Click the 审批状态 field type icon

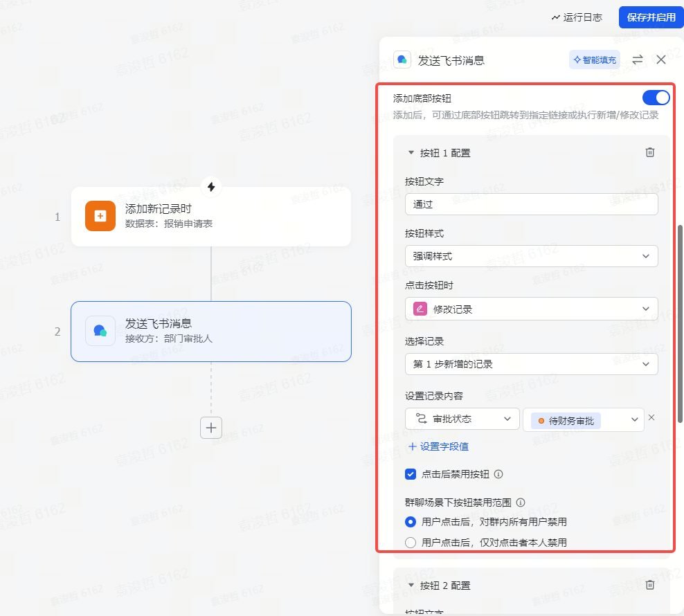click(421, 418)
